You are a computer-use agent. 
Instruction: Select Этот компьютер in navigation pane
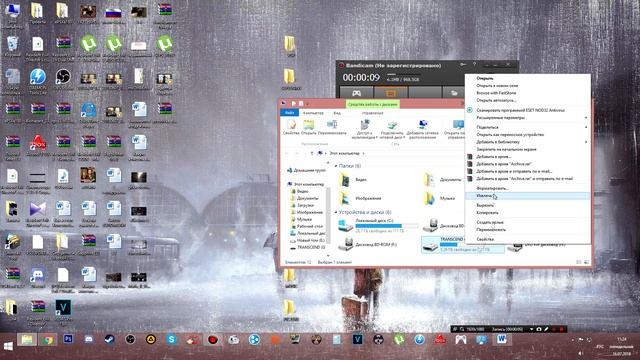305,184
